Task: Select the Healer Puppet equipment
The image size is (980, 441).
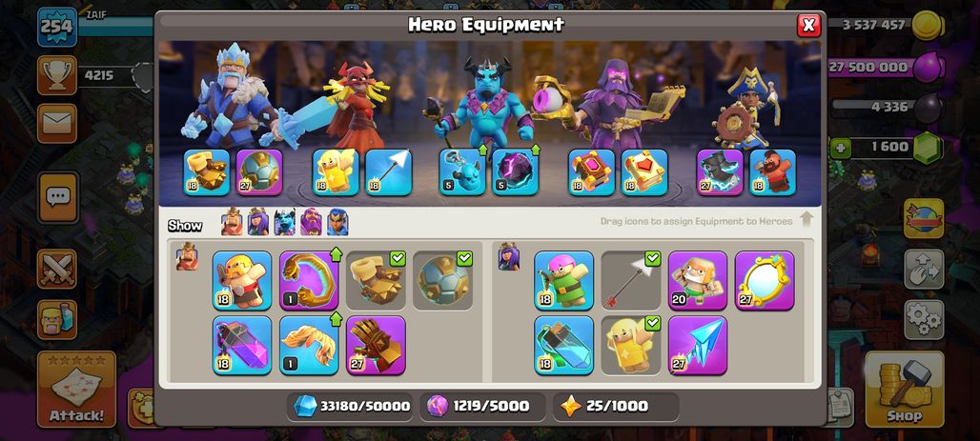Action: pos(698,280)
